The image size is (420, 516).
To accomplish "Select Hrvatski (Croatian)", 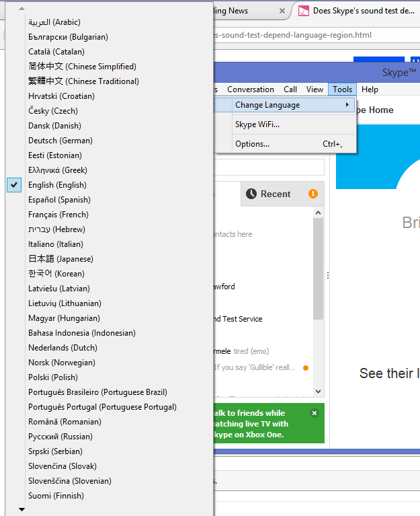I will coord(61,96).
